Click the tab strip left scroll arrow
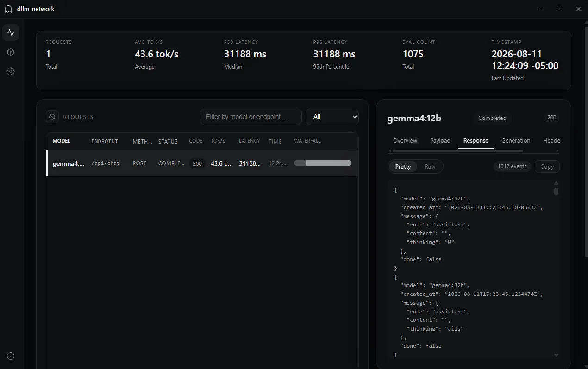The width and height of the screenshot is (588, 369). (x=390, y=151)
